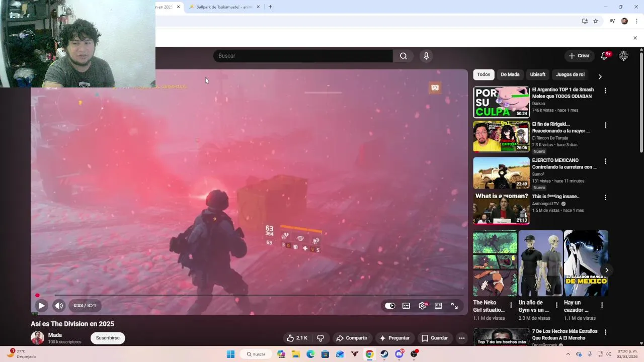Viewport: 644px width, 362px height.
Task: Open options for 'EJERCITO MEXICANO' video
Action: (605, 161)
